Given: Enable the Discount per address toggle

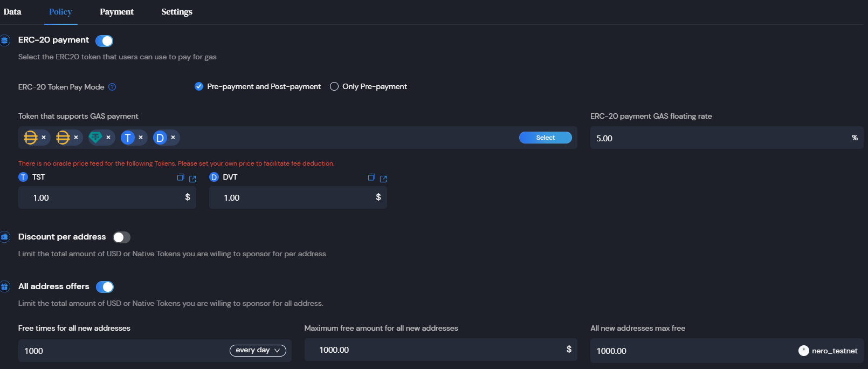Looking at the screenshot, I should pyautogui.click(x=121, y=237).
